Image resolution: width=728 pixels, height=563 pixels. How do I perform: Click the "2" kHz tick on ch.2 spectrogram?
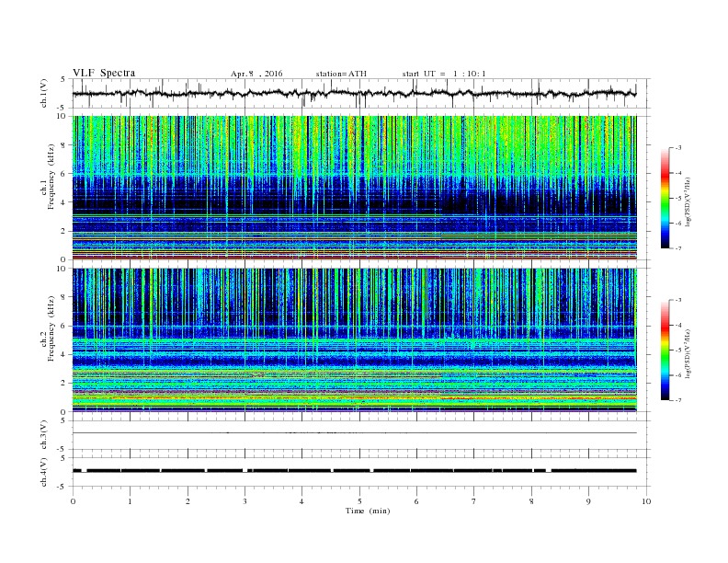pyautogui.click(x=63, y=384)
